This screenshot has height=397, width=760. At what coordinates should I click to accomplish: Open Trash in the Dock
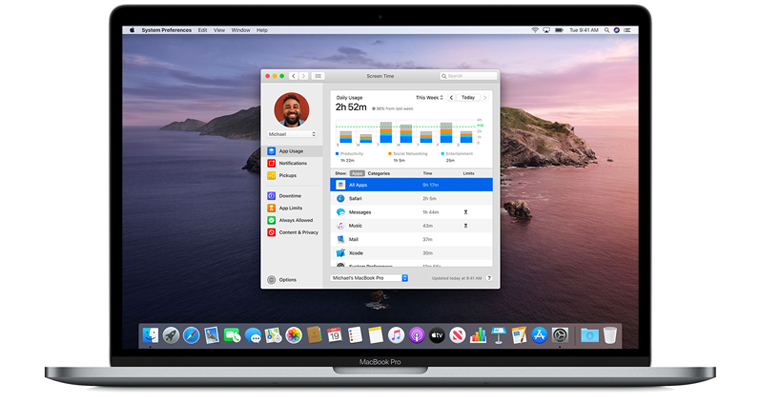click(x=610, y=335)
